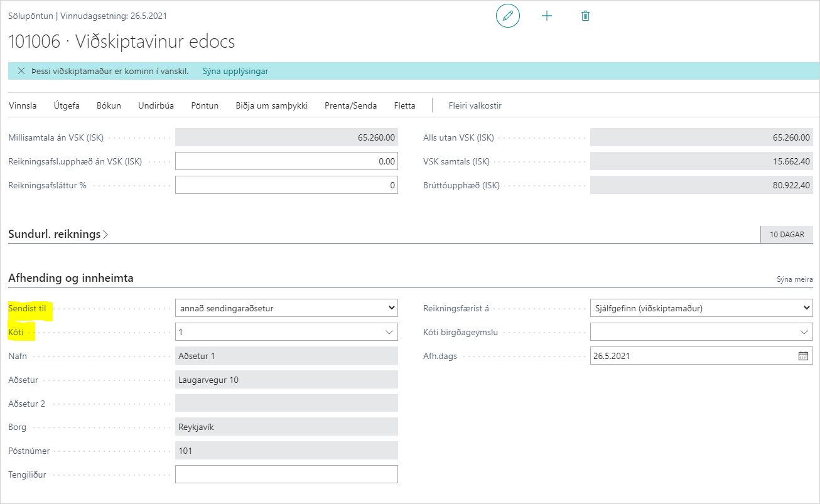The height and width of the screenshot is (504, 820).
Task: Open the Sendist til dropdown
Action: 286,308
